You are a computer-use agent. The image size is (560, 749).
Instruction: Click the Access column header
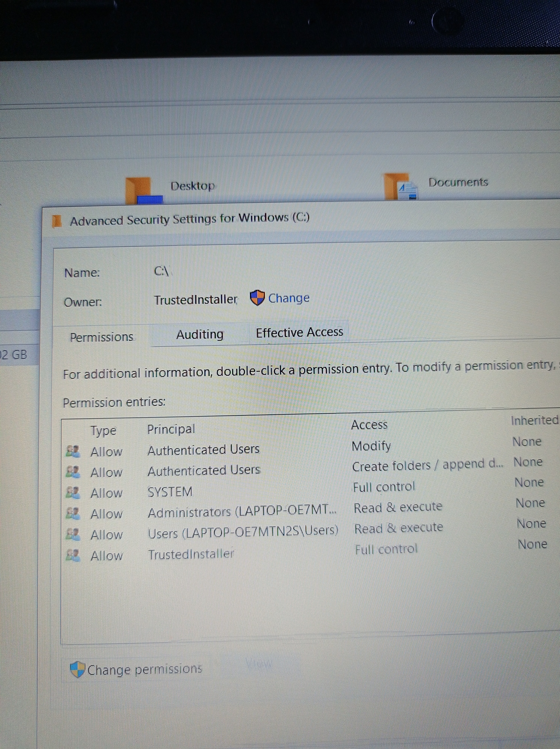369,425
